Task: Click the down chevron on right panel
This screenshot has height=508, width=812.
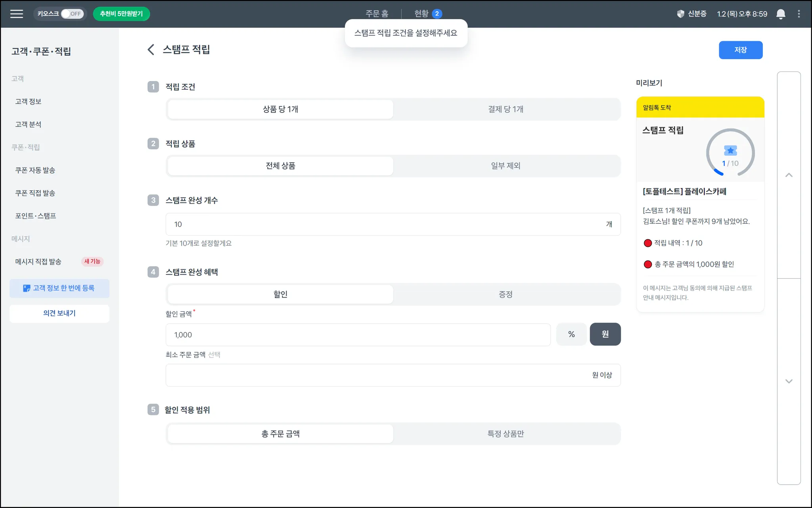Action: (789, 381)
